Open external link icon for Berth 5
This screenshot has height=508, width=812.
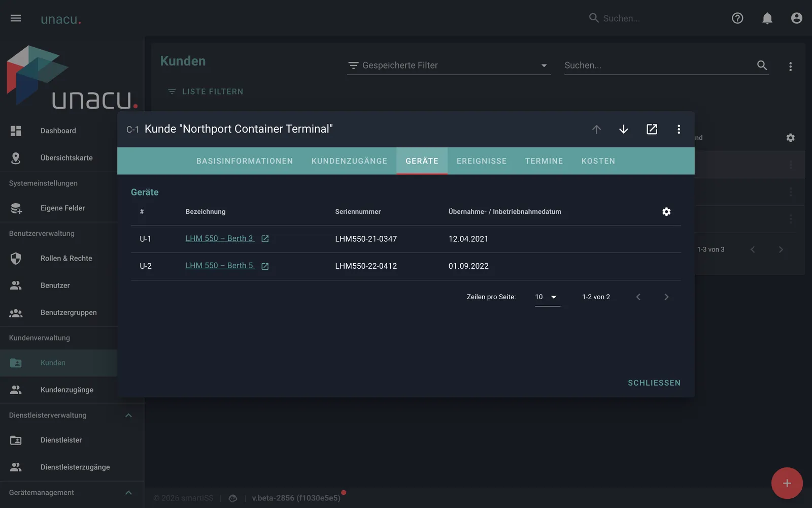tap(265, 266)
